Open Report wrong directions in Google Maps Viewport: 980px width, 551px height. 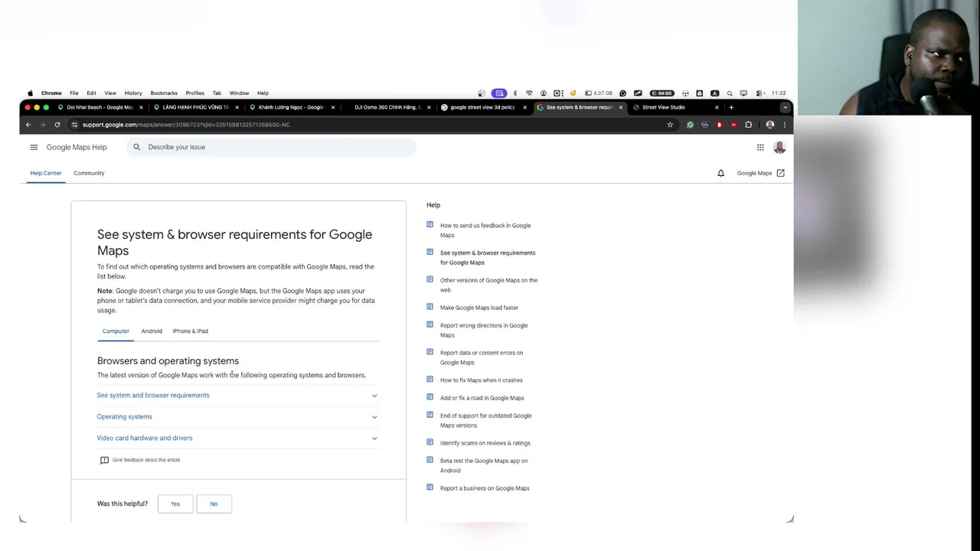point(484,330)
